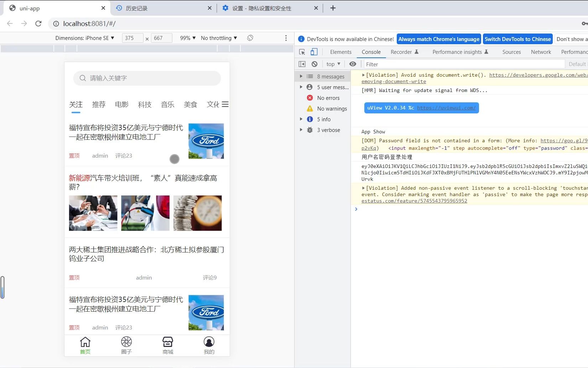The height and width of the screenshot is (368, 588).
Task: Tap the 首页 home icon
Action: coord(85,342)
